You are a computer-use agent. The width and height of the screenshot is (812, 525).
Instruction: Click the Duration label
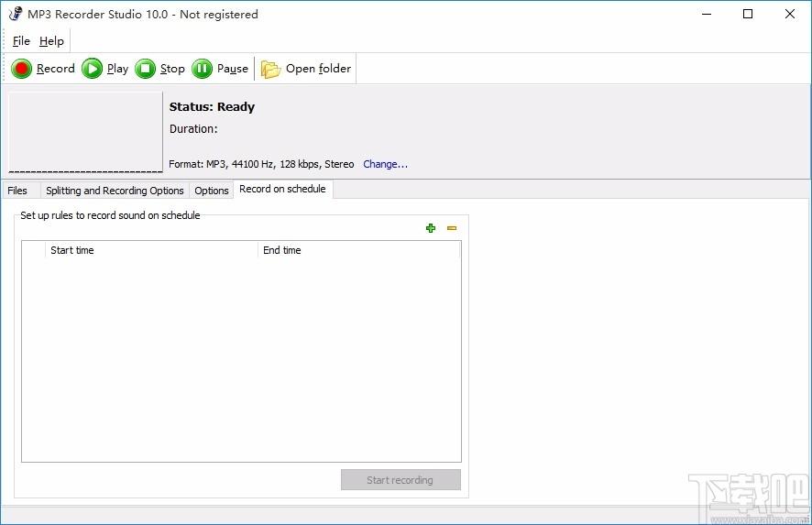193,129
